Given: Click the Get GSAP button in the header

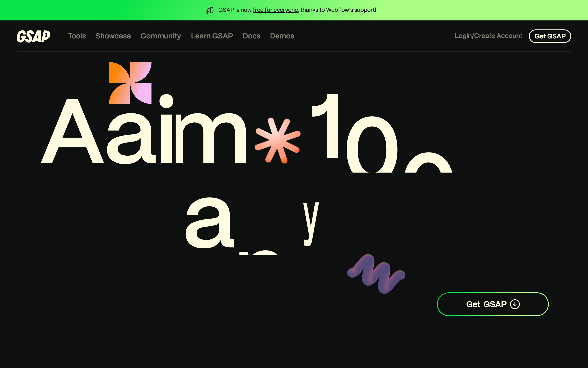Looking at the screenshot, I should coord(550,36).
